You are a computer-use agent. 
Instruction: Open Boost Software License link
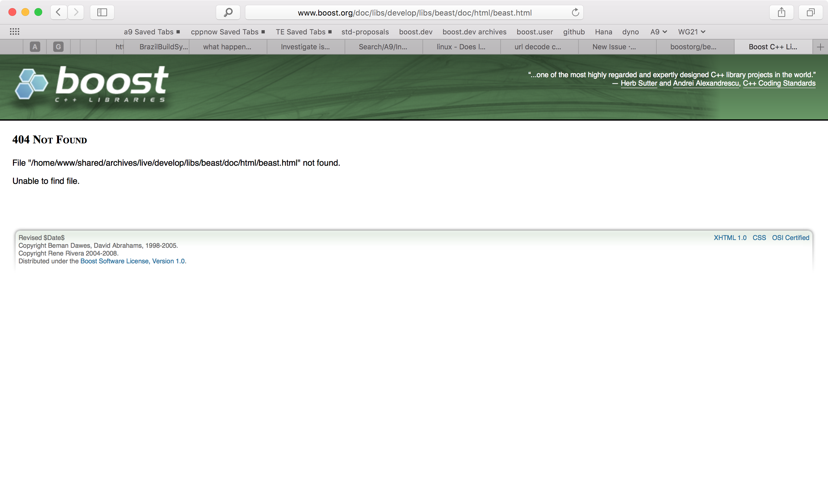coord(132,261)
